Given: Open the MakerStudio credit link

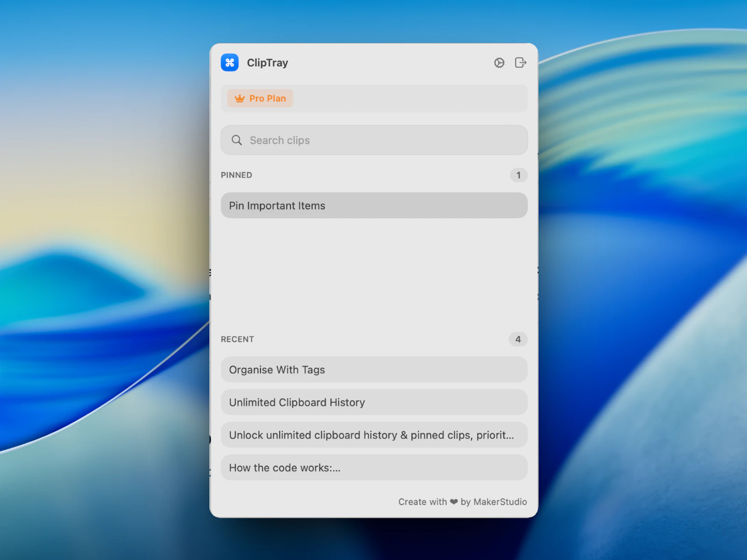Looking at the screenshot, I should click(x=462, y=502).
